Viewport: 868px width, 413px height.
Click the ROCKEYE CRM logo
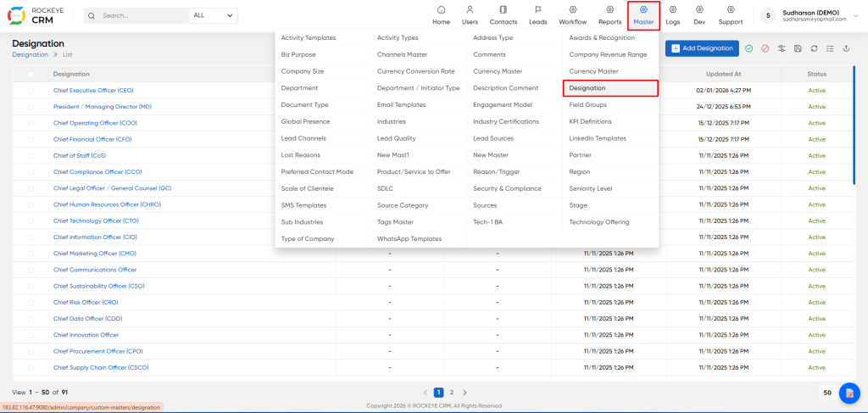click(36, 15)
